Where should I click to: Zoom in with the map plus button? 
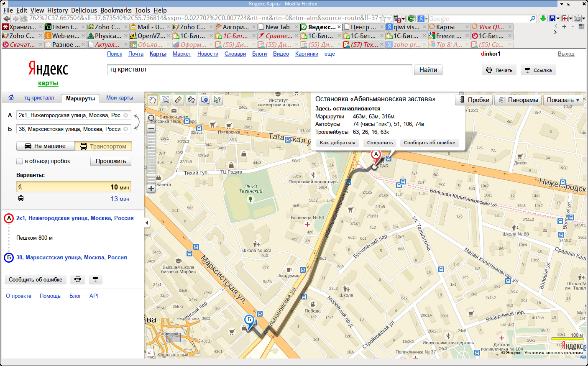pos(151,188)
